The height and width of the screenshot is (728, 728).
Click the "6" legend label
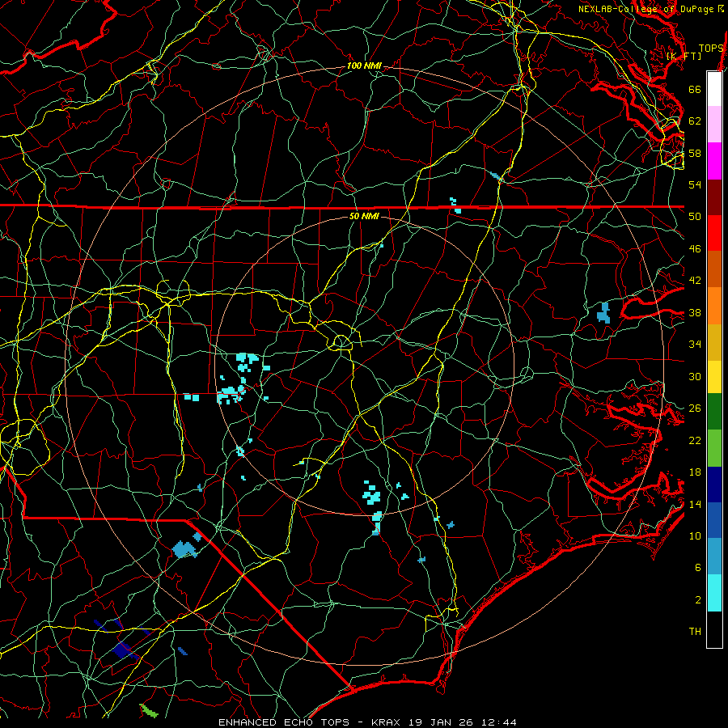pos(697,567)
